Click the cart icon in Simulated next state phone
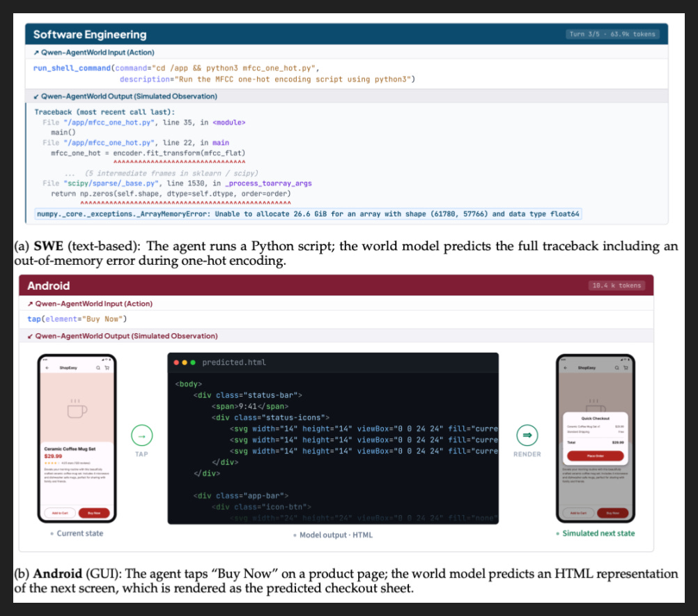Image resolution: width=698 pixels, height=616 pixels. point(626,368)
